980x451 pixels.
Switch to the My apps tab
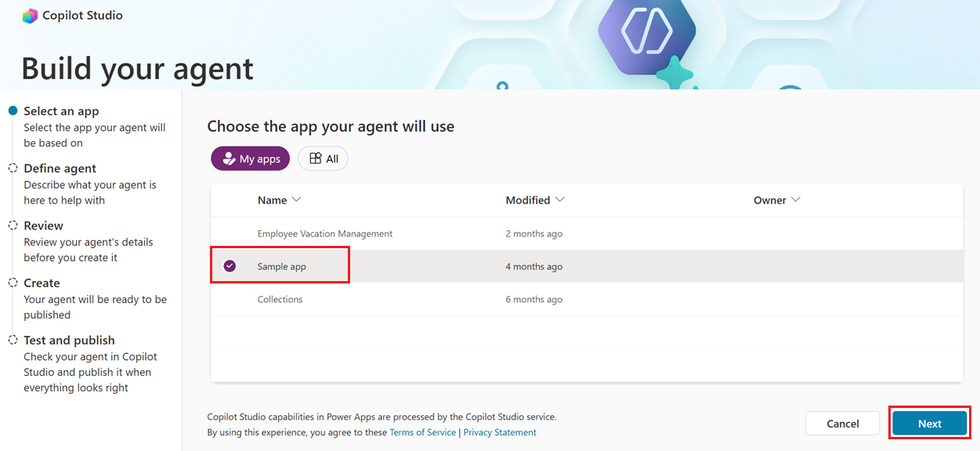(x=250, y=158)
